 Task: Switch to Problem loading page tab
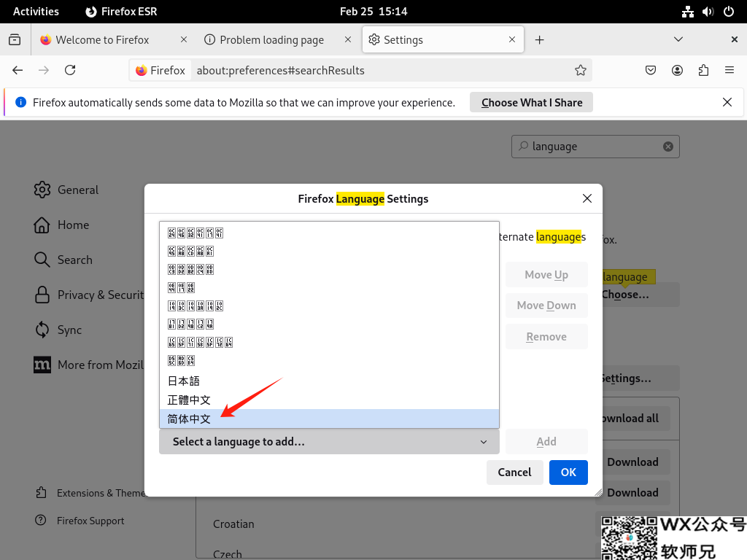point(278,39)
